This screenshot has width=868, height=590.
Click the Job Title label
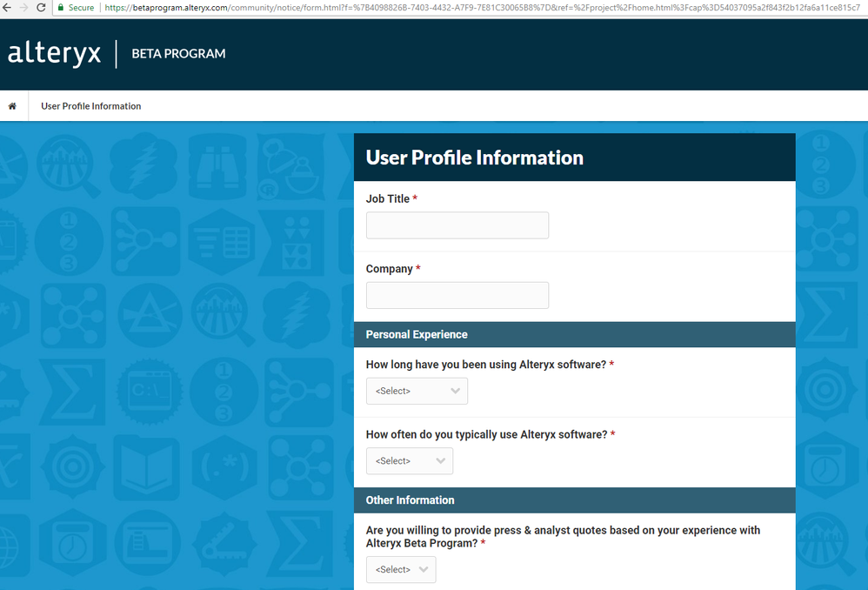click(x=388, y=199)
